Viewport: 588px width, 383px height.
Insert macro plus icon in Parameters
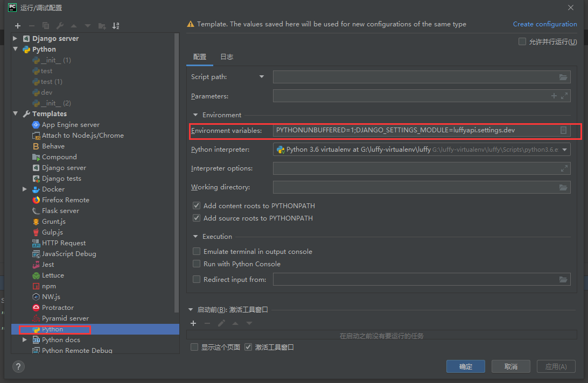[554, 96]
